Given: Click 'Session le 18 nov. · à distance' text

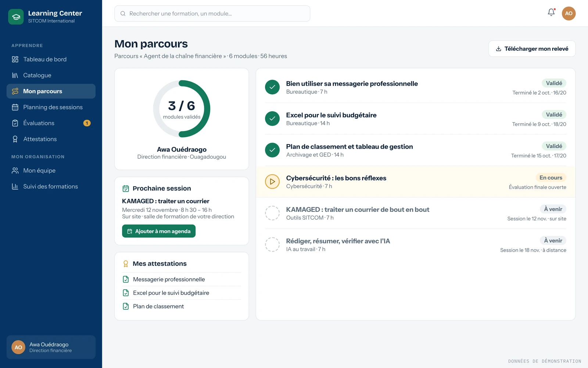Looking at the screenshot, I should pyautogui.click(x=533, y=250).
